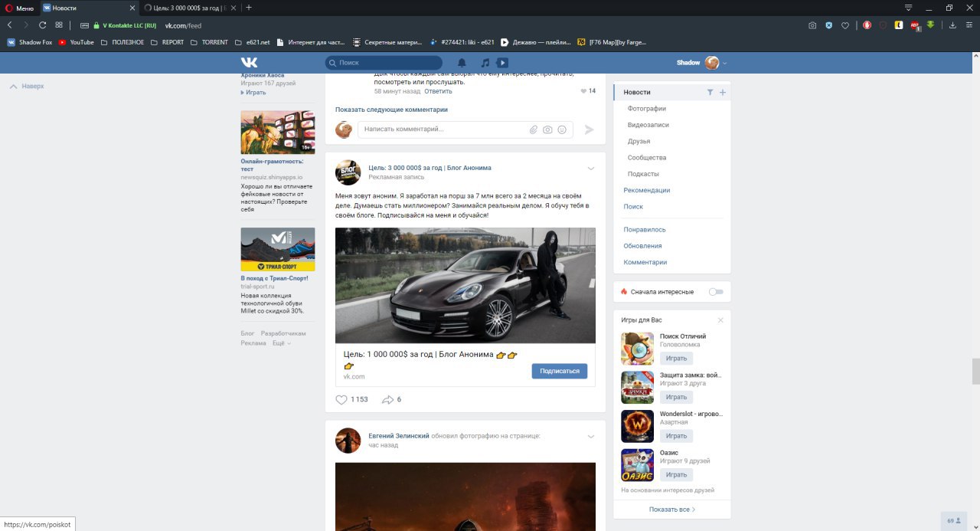Expand the Shadow profile menu arrow
Screen dimensions: 980x531
[x=724, y=63]
